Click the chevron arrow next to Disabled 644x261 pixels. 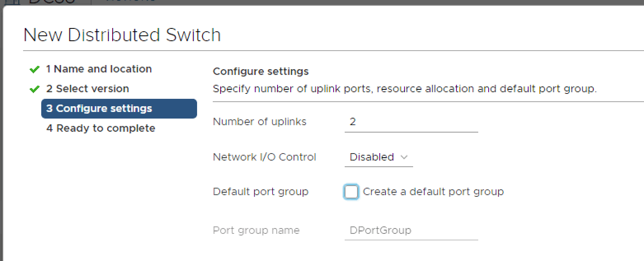click(x=404, y=157)
